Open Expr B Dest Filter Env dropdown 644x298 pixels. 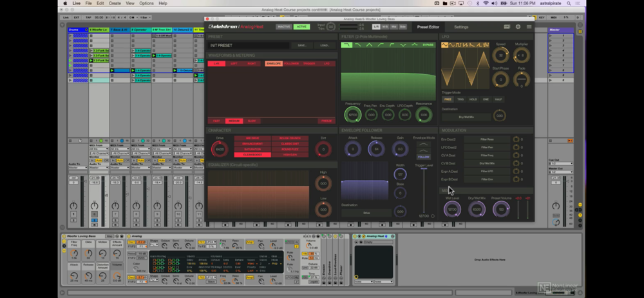pos(487,179)
